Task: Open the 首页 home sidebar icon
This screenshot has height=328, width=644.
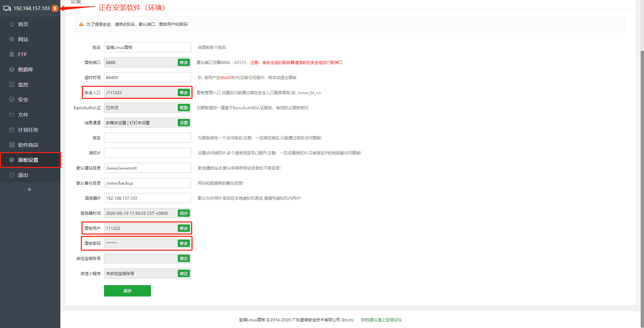Action: point(12,24)
